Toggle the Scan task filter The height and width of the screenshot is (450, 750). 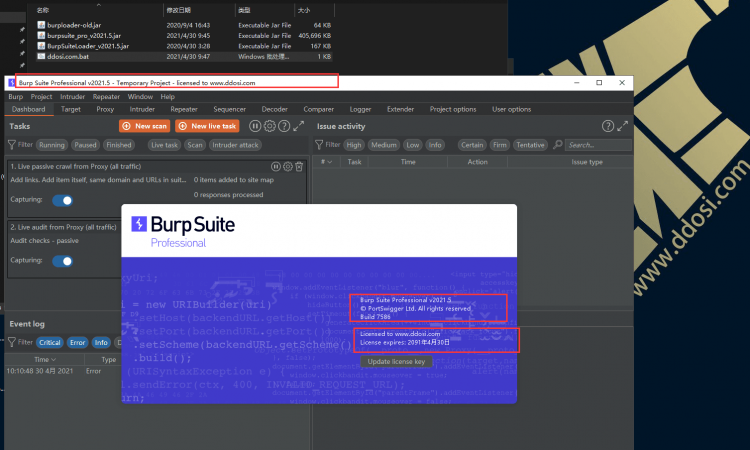(195, 145)
